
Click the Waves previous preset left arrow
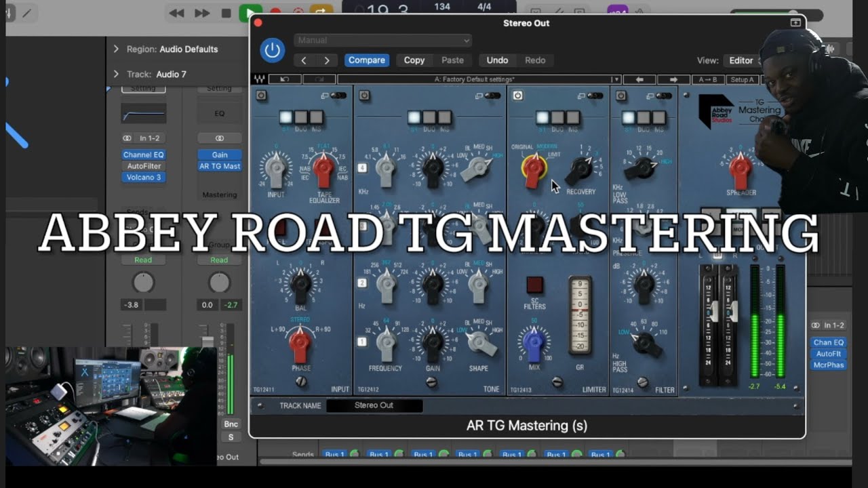639,79
